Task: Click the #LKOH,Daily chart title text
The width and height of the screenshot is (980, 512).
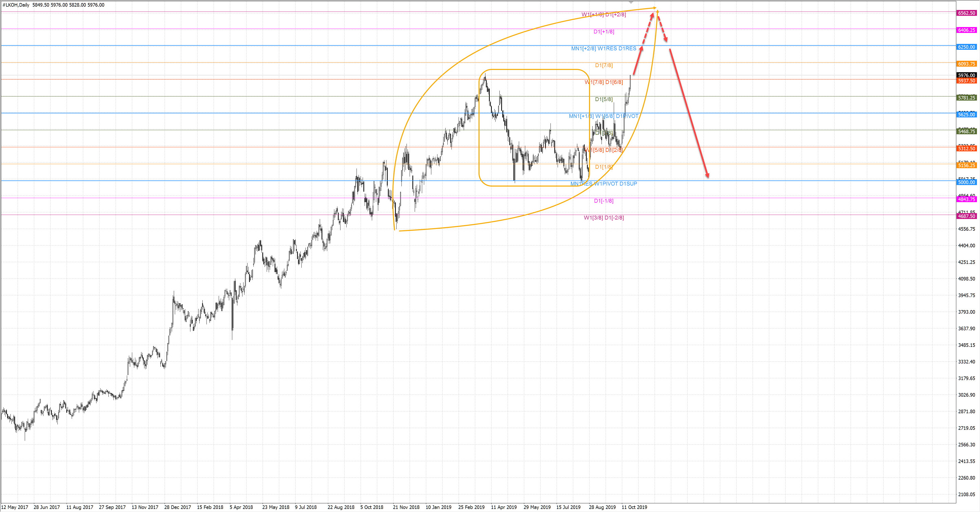Action: tap(16, 5)
